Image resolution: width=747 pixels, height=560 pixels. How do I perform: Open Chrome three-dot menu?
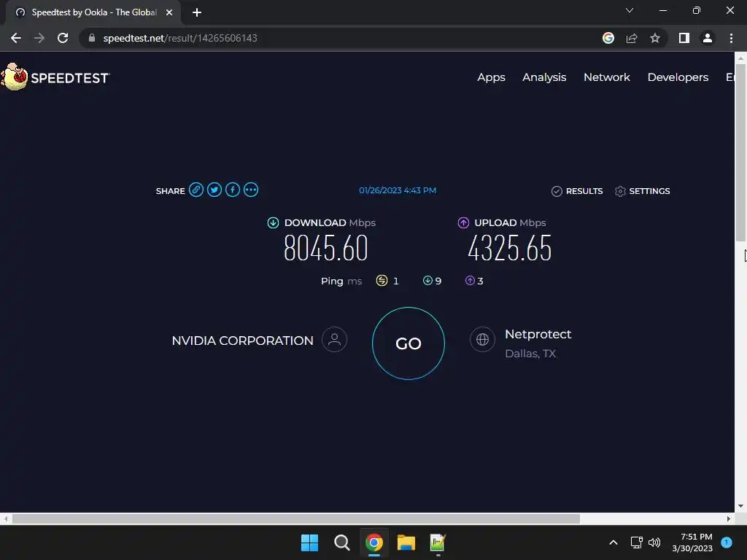731,38
